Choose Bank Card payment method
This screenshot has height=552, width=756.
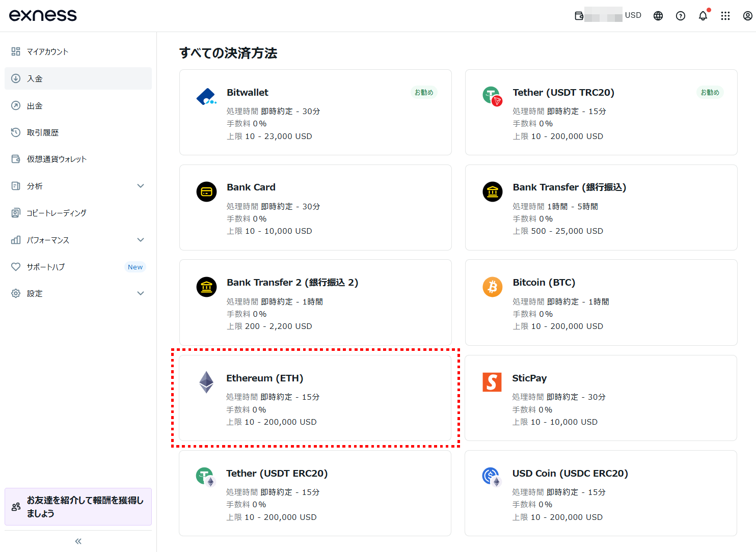(315, 207)
